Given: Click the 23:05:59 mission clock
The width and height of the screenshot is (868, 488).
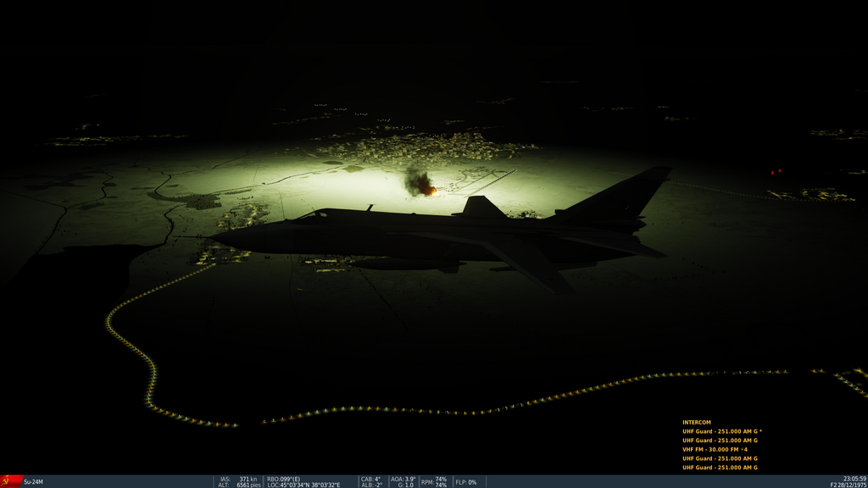Looking at the screenshot, I should pyautogui.click(x=854, y=480).
